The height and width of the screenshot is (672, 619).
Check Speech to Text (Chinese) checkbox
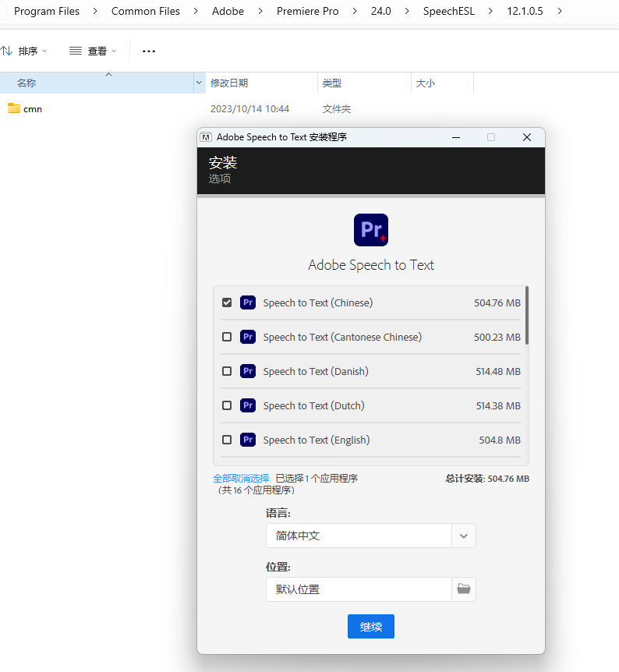coord(227,302)
